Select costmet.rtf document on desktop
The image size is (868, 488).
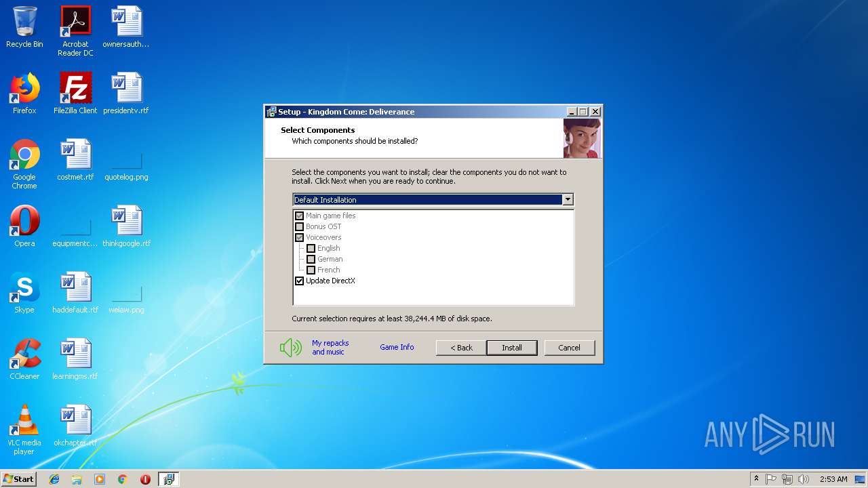(x=75, y=160)
